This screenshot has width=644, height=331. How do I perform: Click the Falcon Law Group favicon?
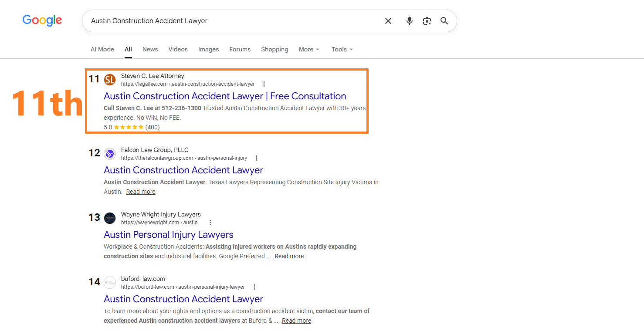click(110, 154)
